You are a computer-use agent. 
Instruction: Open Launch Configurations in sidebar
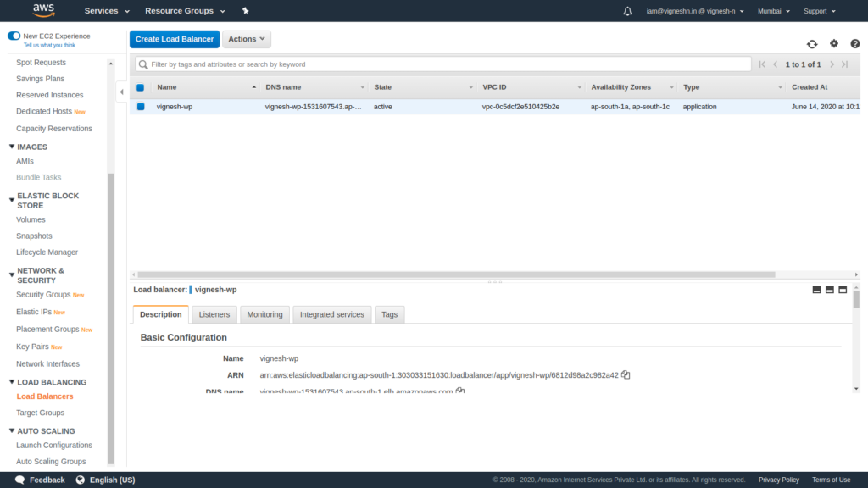[54, 446]
